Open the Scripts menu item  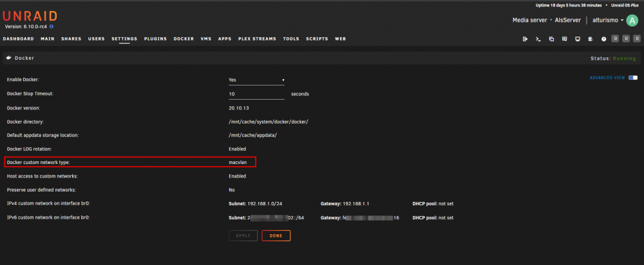click(317, 39)
